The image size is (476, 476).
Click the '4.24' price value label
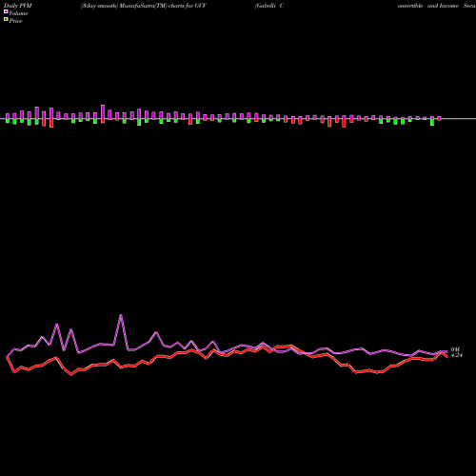pos(457,355)
